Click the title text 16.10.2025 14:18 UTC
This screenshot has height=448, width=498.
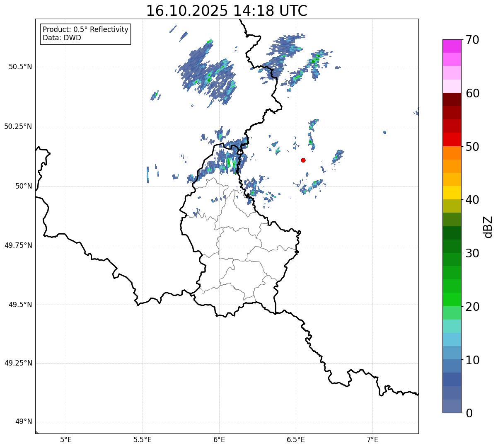[x=227, y=10]
